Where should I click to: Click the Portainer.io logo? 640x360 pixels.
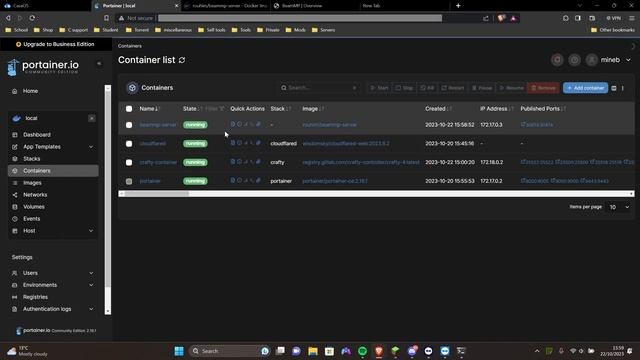pyautogui.click(x=43, y=67)
